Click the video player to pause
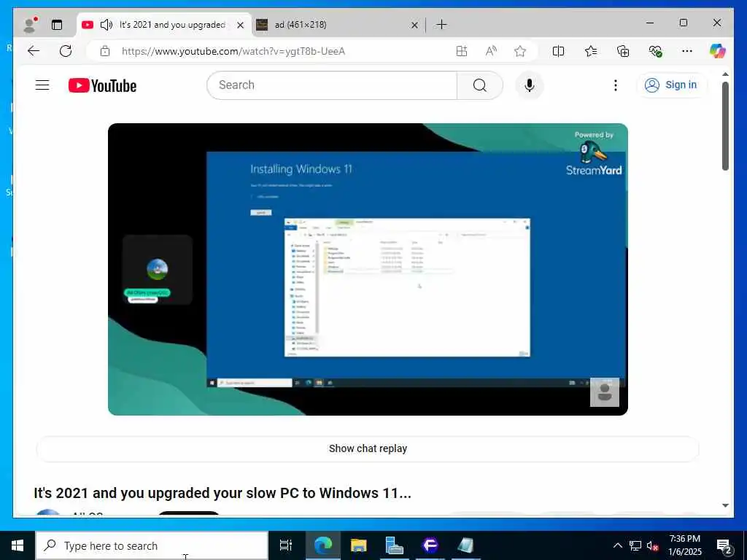 [x=368, y=269]
